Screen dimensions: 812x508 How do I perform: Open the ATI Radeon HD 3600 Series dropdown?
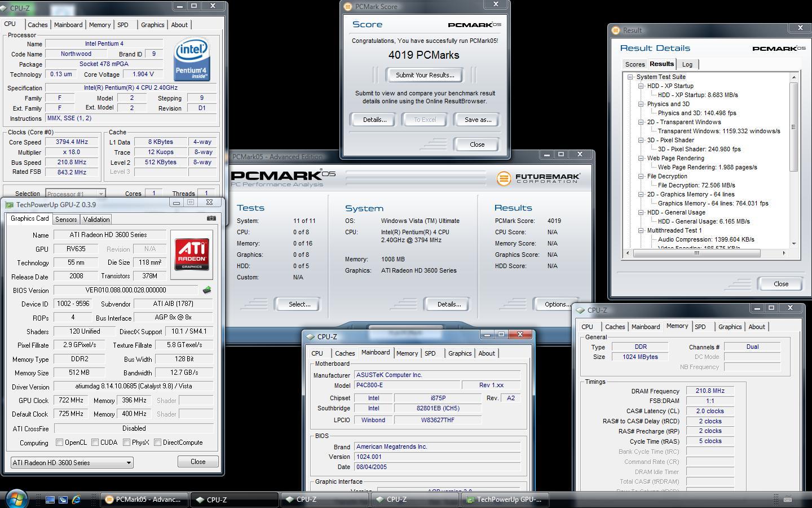[x=72, y=462]
